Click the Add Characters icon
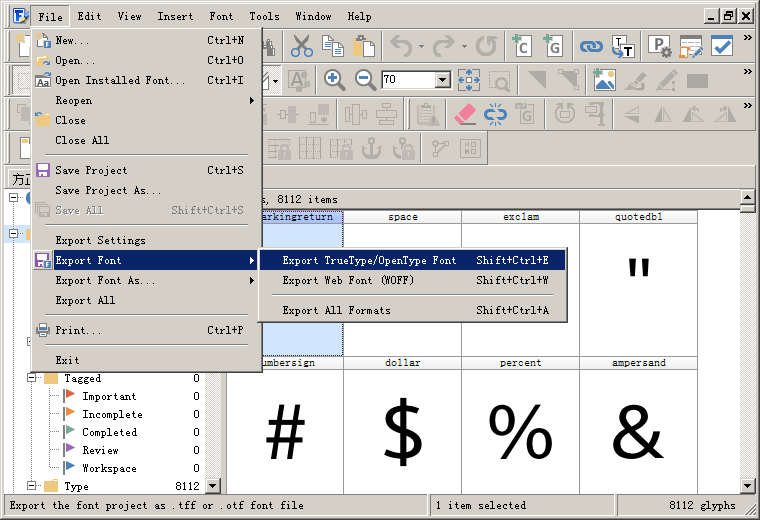This screenshot has height=520, width=760. [522, 47]
